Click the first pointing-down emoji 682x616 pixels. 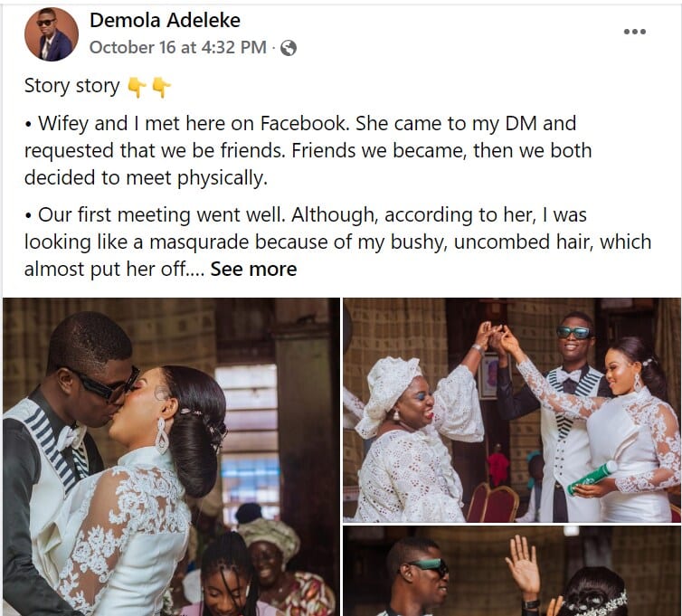pyautogui.click(x=137, y=87)
